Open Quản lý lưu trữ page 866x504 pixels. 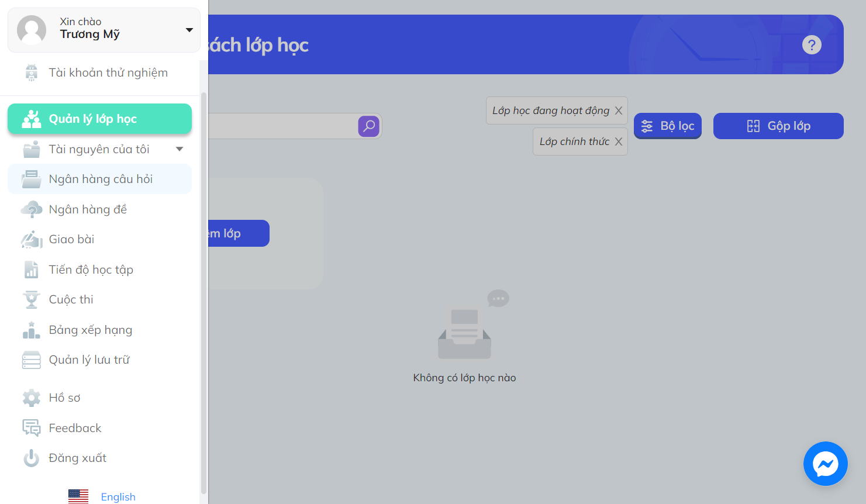coord(99,360)
